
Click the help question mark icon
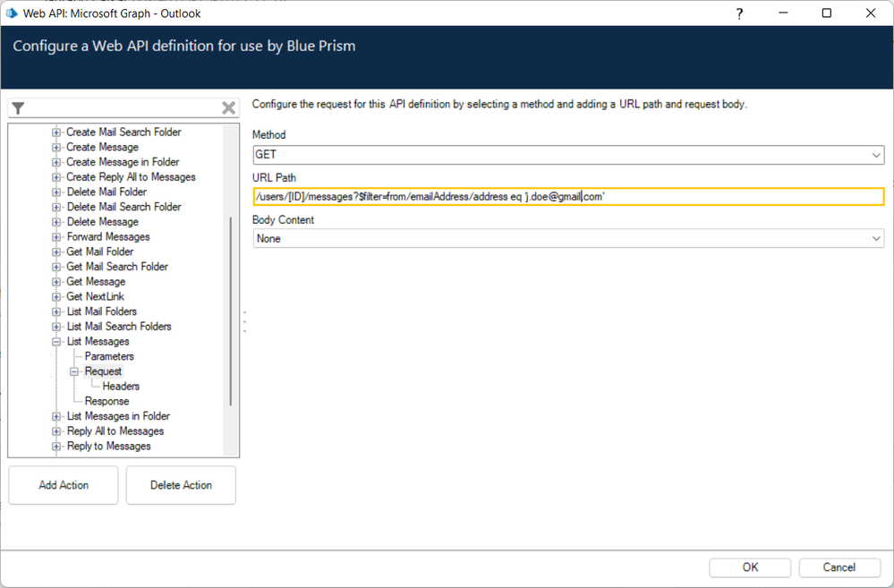pos(739,13)
